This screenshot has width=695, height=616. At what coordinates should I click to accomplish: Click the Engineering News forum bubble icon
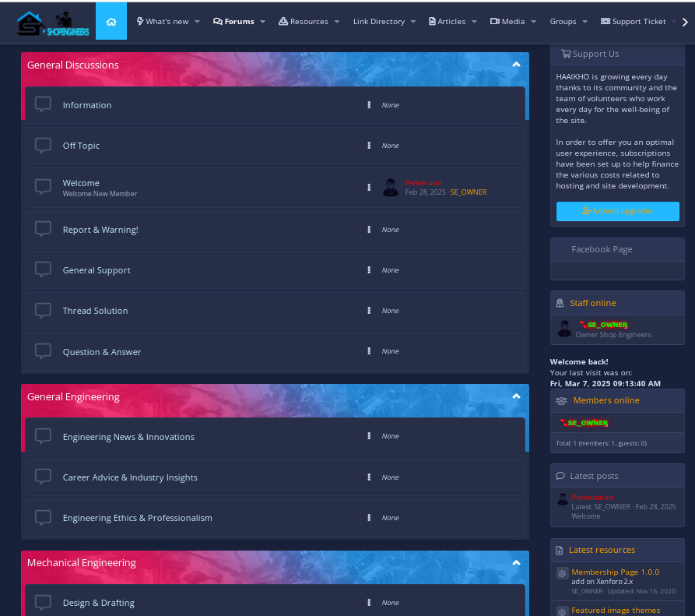pyautogui.click(x=43, y=436)
